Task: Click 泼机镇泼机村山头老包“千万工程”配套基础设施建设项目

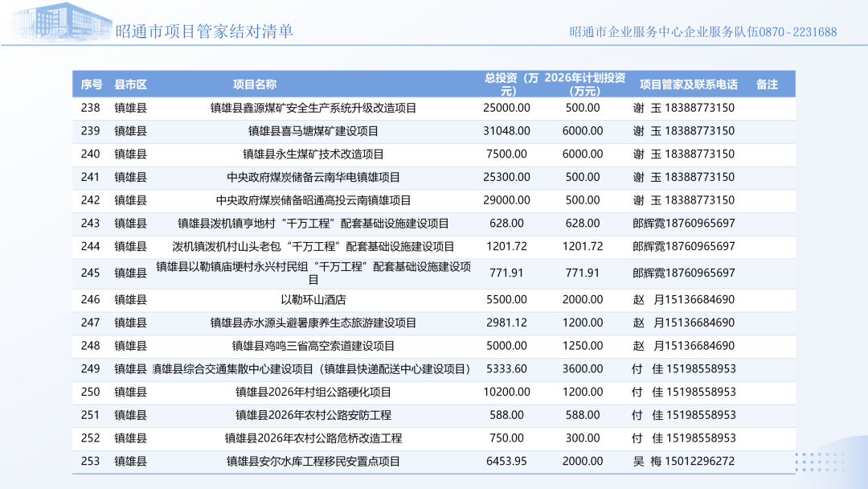Action: tap(313, 247)
